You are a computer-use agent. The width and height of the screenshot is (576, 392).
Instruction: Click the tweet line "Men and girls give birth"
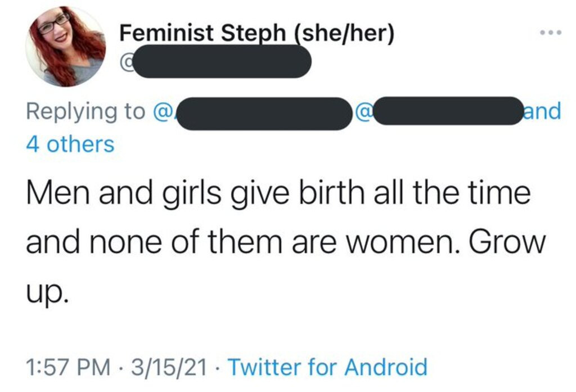pos(278,193)
